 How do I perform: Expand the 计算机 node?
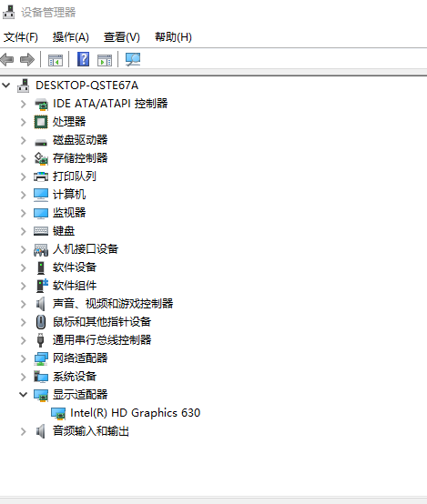(x=23, y=195)
